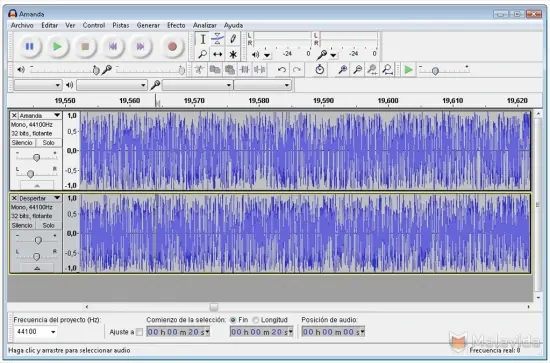Click the Cut scissors icon

click(x=200, y=69)
